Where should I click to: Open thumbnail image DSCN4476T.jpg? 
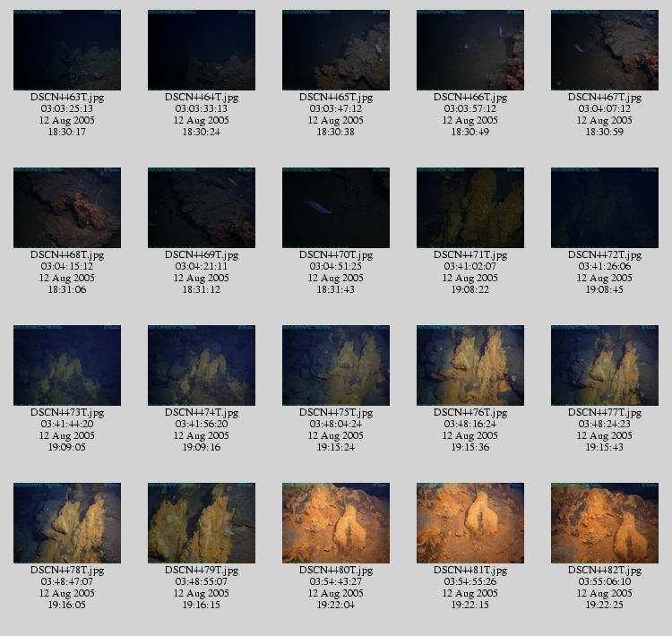coord(470,365)
